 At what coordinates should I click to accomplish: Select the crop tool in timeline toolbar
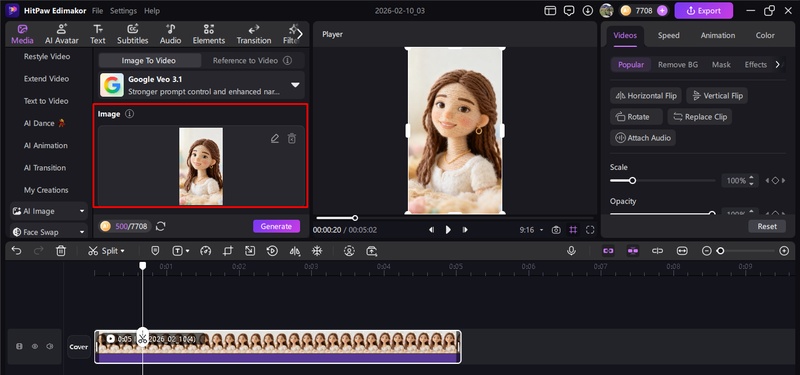click(x=228, y=251)
